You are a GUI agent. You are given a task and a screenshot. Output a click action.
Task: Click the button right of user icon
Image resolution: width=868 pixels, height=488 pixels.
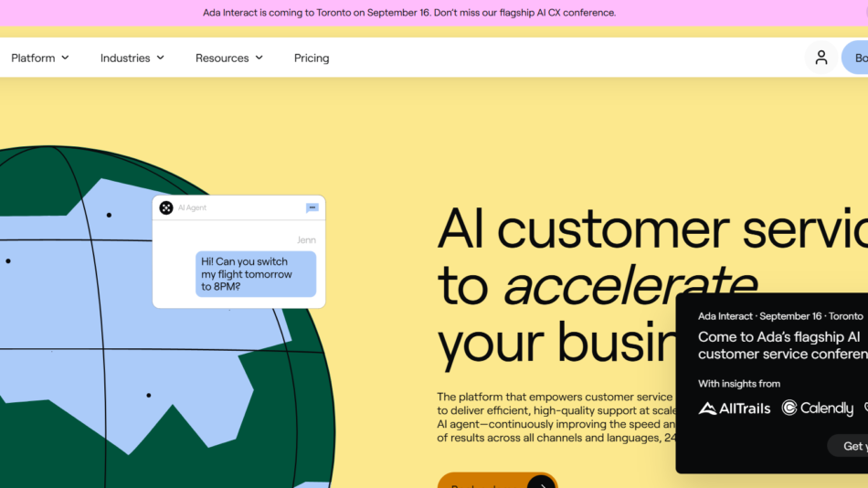(856, 58)
